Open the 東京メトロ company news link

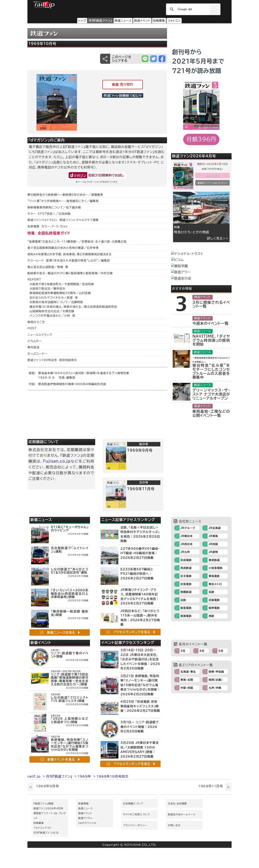(x=215, y=584)
